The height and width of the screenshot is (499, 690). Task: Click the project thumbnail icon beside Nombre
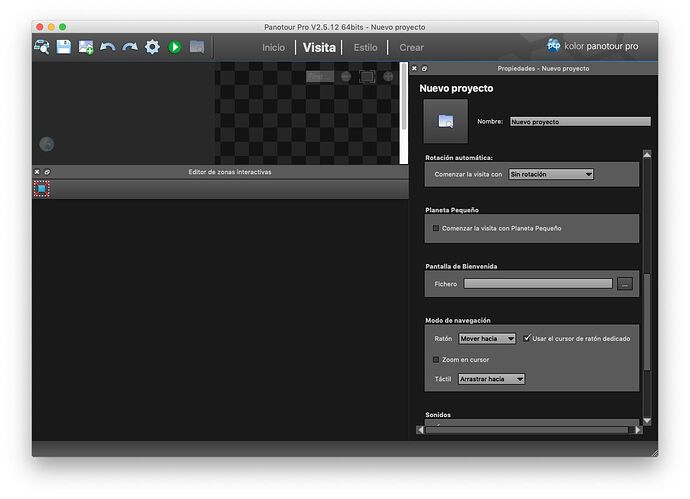(x=446, y=121)
